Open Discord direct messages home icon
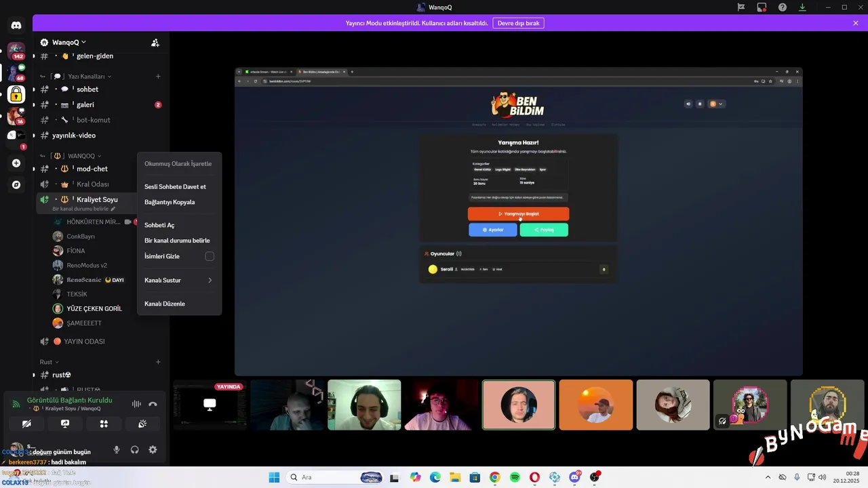Image resolution: width=868 pixels, height=488 pixels. tap(16, 25)
